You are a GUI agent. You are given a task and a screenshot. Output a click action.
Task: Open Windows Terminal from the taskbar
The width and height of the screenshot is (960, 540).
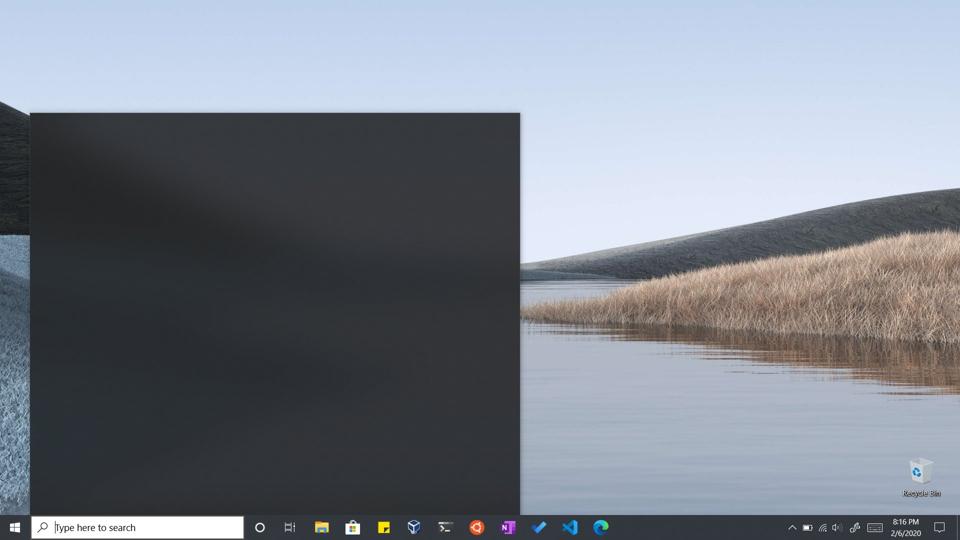pos(446,527)
